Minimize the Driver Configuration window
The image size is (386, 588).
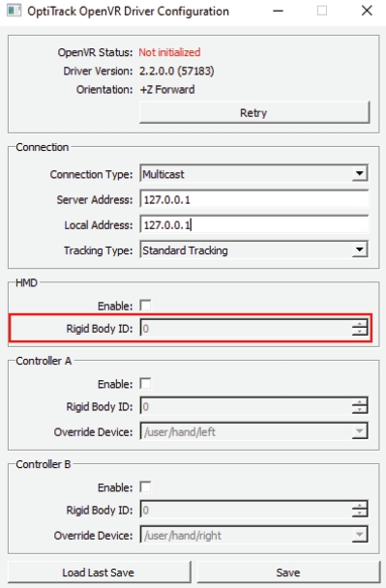pos(278,11)
